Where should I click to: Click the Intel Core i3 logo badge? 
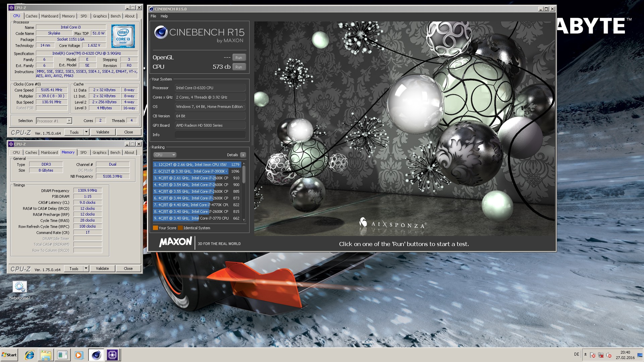pos(123,36)
